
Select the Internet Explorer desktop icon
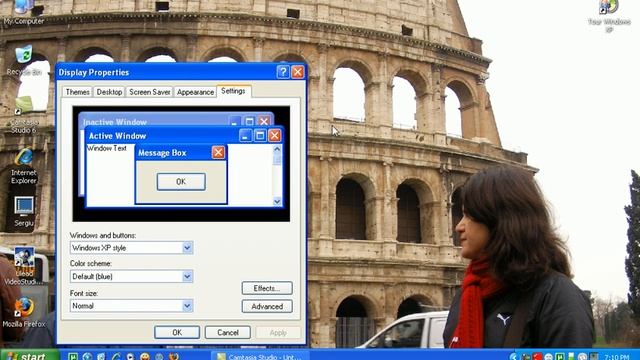pyautogui.click(x=24, y=167)
